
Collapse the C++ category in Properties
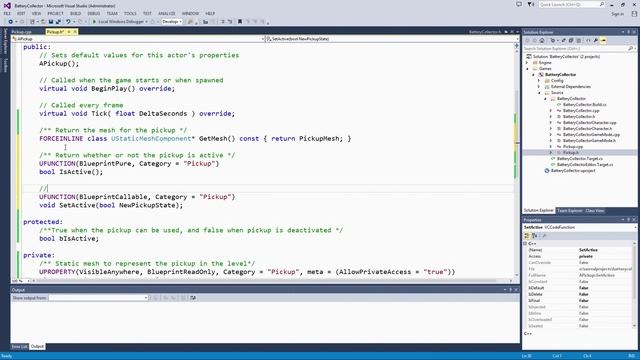point(525,244)
